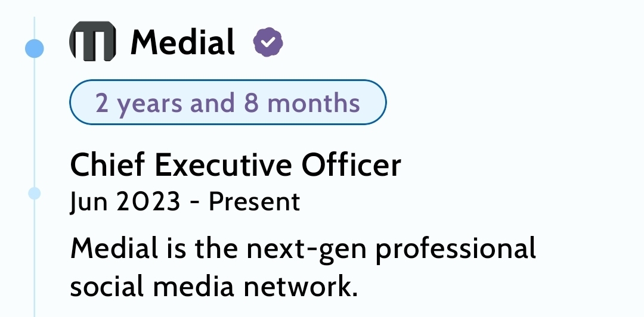This screenshot has height=317, width=644.
Task: Select the large blue timeline dot
Action: [x=35, y=48]
